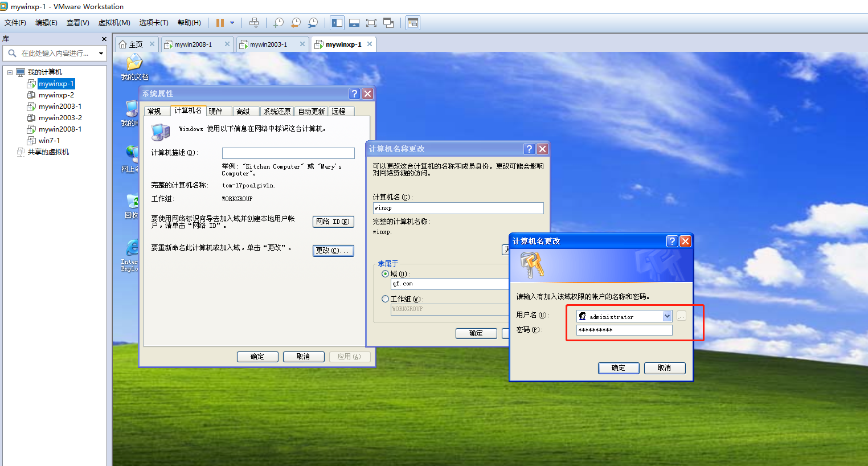Switch to Unity mode

[388, 23]
